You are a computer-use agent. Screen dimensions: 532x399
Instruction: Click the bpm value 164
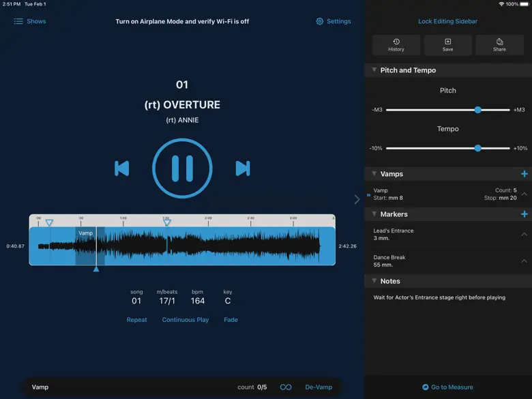pyautogui.click(x=198, y=301)
